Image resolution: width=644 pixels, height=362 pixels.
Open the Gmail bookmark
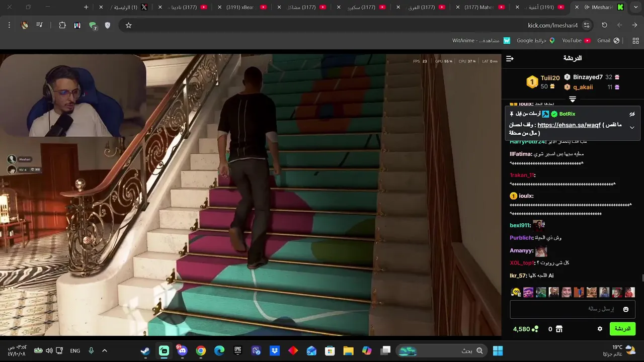609,41
